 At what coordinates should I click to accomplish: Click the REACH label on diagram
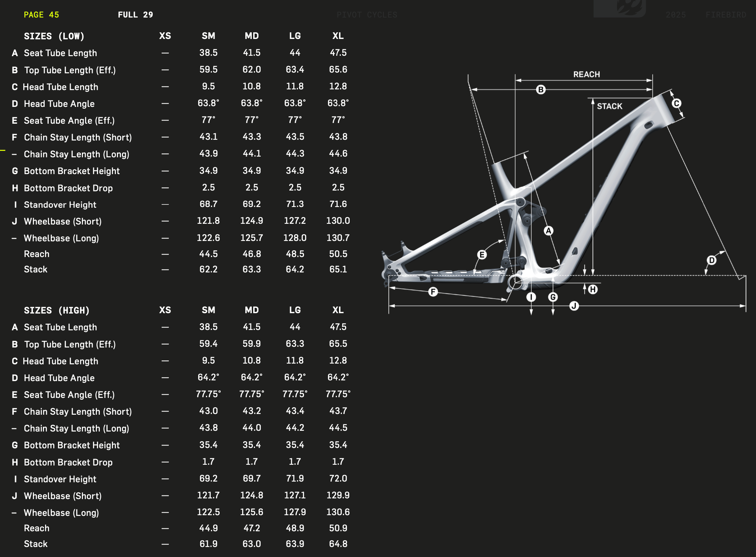click(x=586, y=74)
